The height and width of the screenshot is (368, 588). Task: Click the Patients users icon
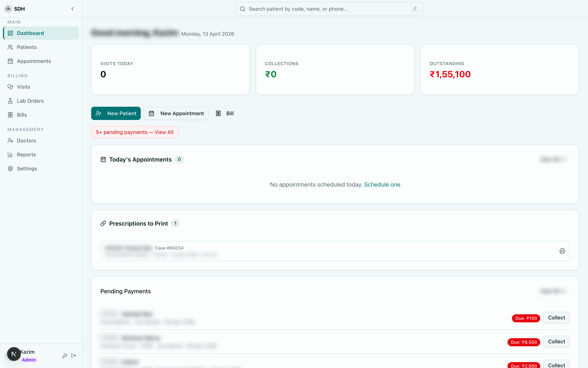[x=10, y=47]
